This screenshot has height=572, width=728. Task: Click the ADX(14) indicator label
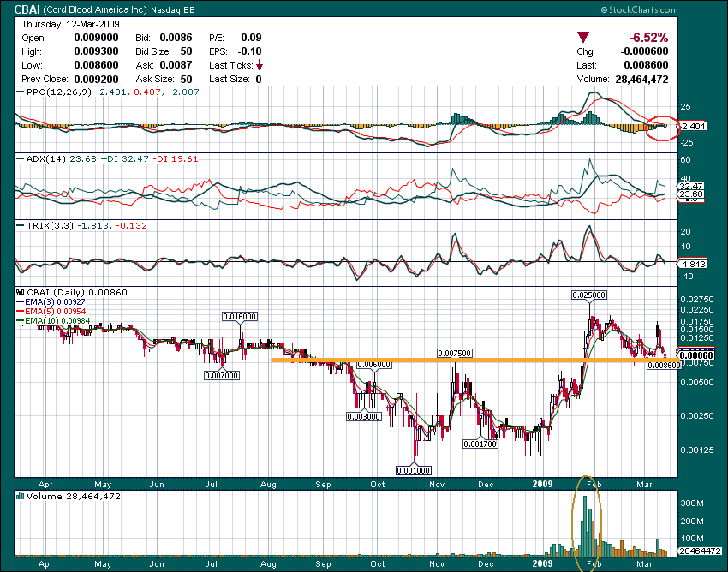[46, 158]
